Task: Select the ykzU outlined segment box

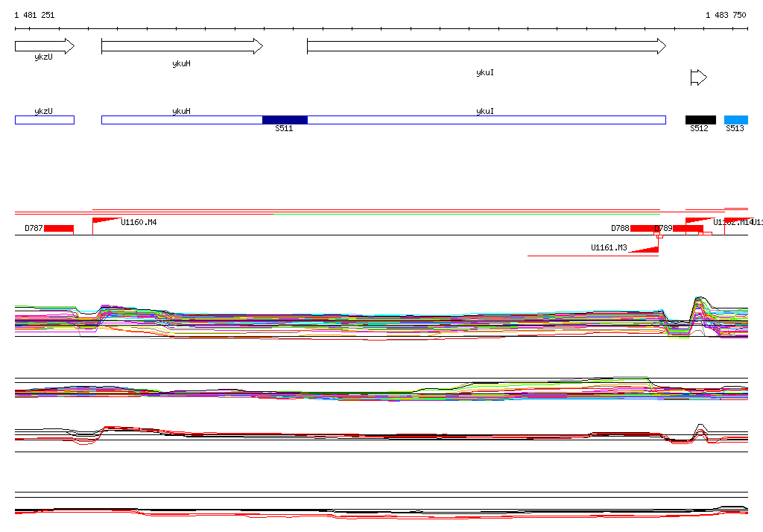Action: pyautogui.click(x=44, y=120)
